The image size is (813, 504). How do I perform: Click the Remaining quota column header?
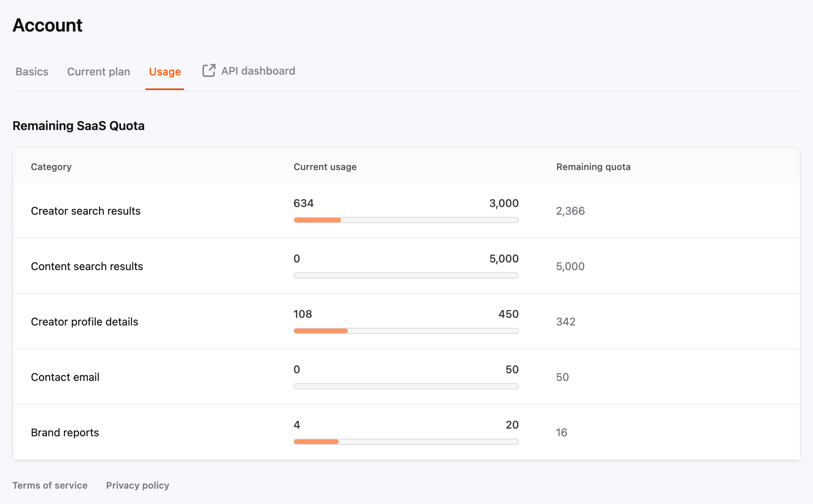click(593, 167)
